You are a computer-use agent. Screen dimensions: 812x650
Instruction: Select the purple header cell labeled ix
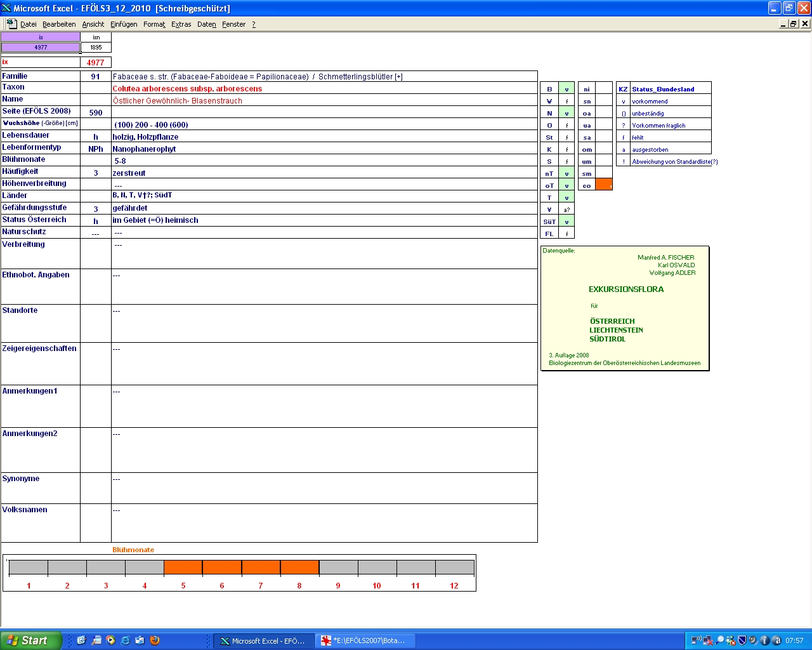point(41,37)
